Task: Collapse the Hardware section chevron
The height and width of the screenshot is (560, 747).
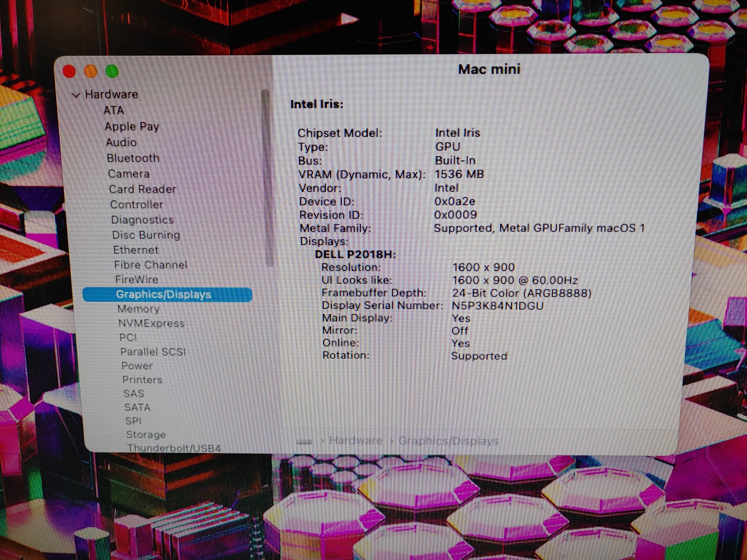Action: coord(76,95)
